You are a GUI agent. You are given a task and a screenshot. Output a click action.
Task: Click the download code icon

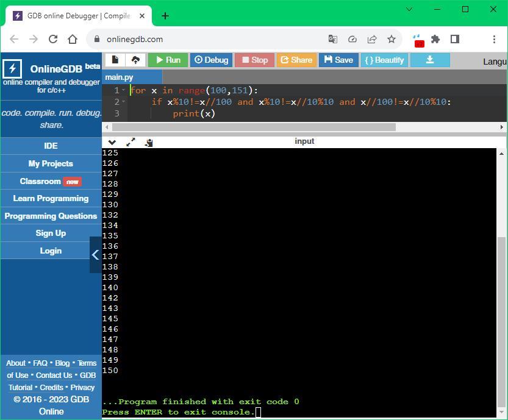[x=430, y=60]
